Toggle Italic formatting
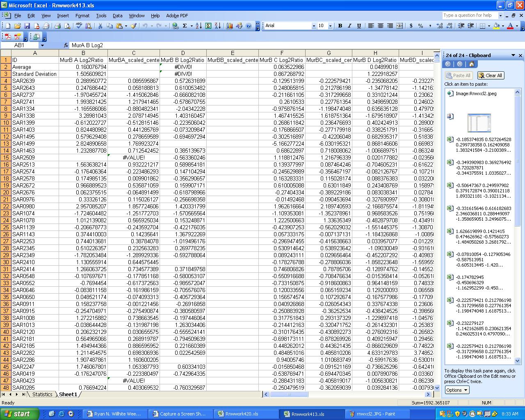This screenshot has width=525, height=420. coord(349,26)
